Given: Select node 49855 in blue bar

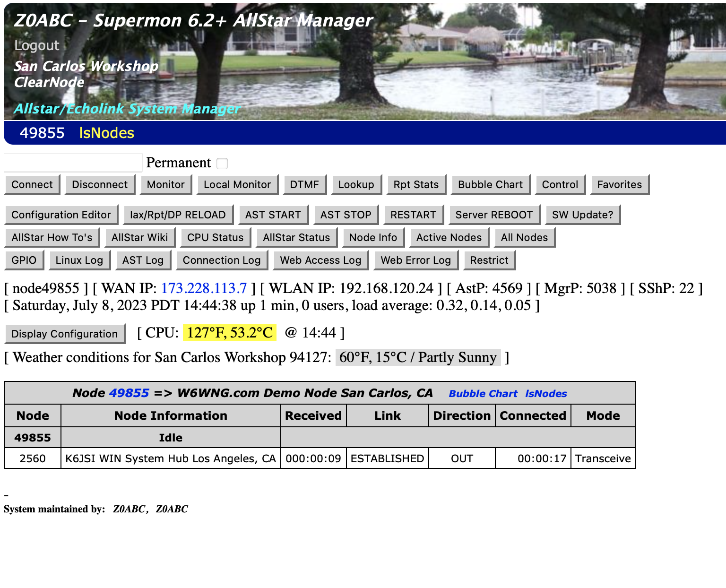Looking at the screenshot, I should click(42, 133).
